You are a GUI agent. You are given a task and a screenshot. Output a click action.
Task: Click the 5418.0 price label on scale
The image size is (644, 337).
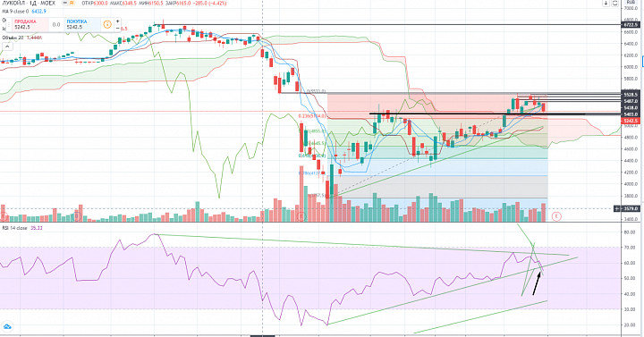click(631, 108)
